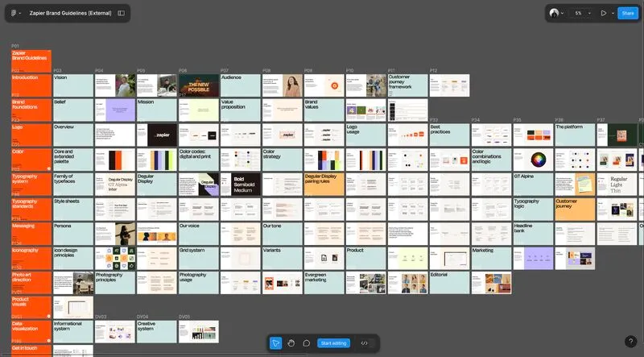Select the Headline bank frame
The height and width of the screenshot is (357, 644).
533,234
